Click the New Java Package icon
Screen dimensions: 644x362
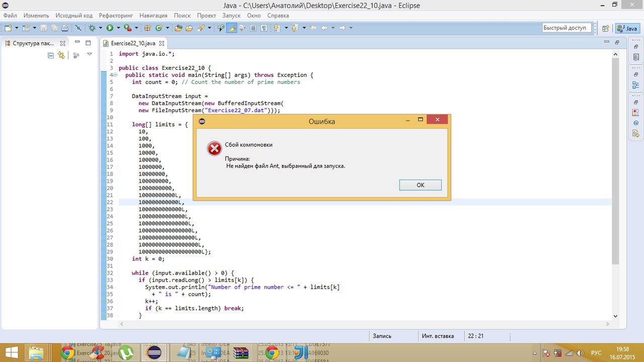click(x=146, y=28)
